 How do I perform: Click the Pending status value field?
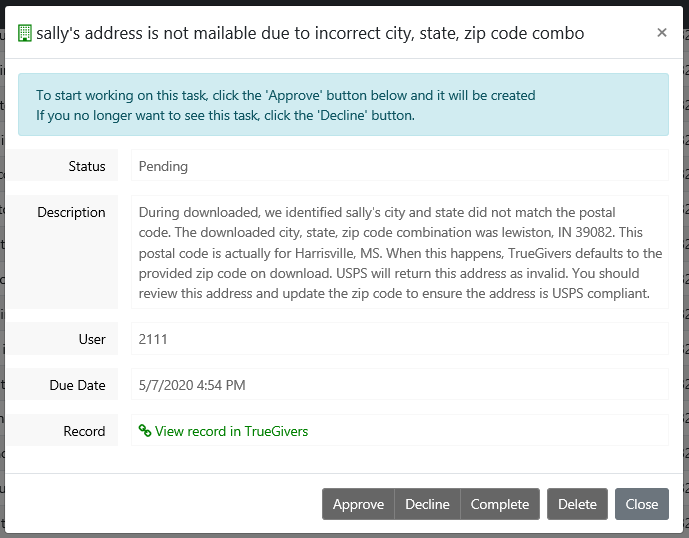coord(398,166)
